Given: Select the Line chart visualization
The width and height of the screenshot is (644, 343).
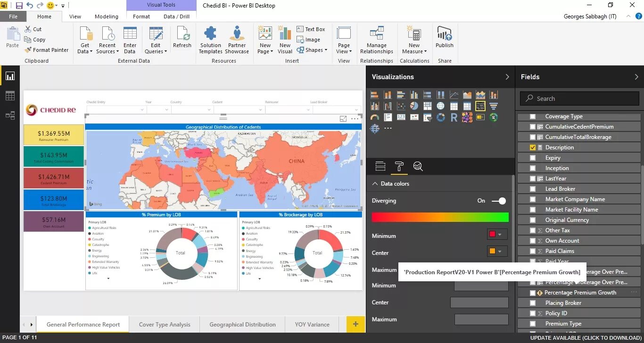Looking at the screenshot, I should (x=454, y=95).
